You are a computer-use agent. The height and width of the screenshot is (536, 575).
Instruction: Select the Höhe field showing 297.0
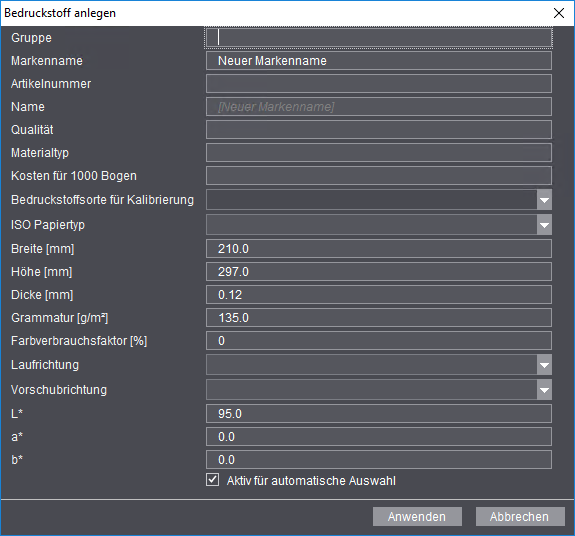tap(379, 272)
